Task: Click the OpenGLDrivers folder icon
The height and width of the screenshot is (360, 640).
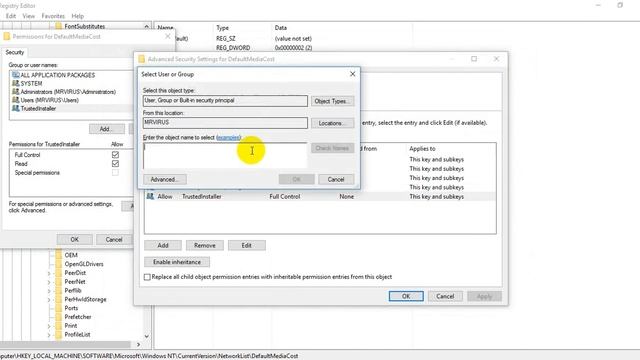Action: click(x=58, y=264)
